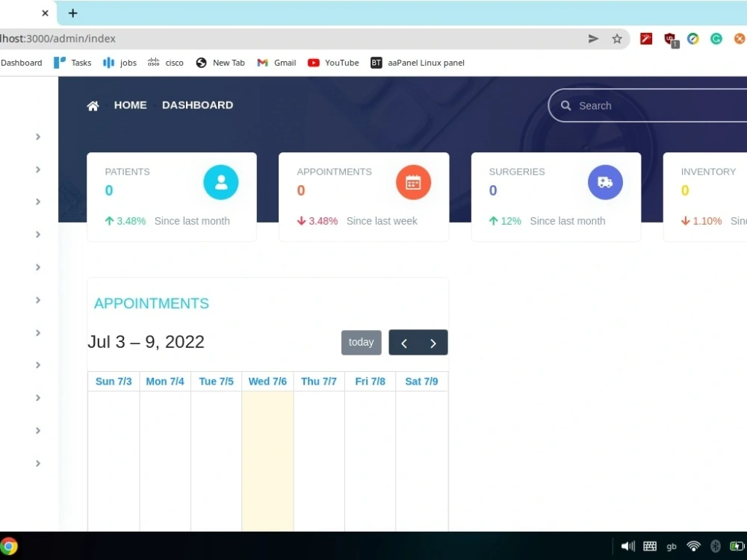
Task: Select the Sat 7/9 column header
Action: [421, 382]
